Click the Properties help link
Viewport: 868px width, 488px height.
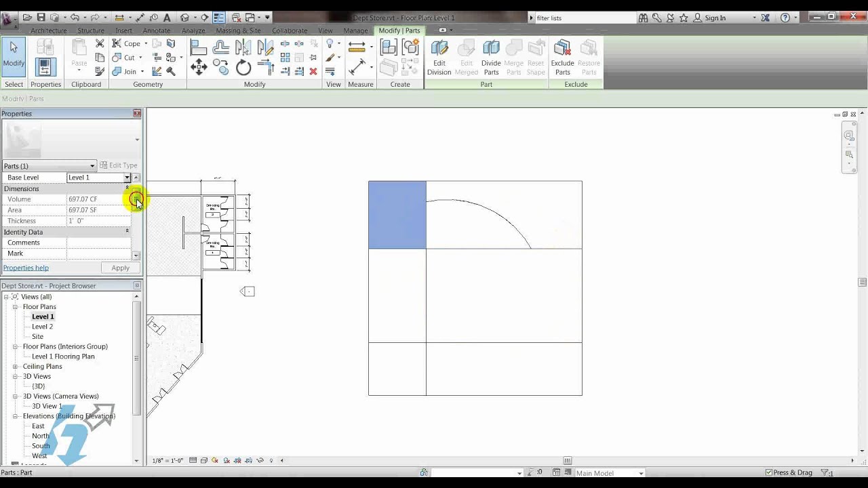(26, 268)
